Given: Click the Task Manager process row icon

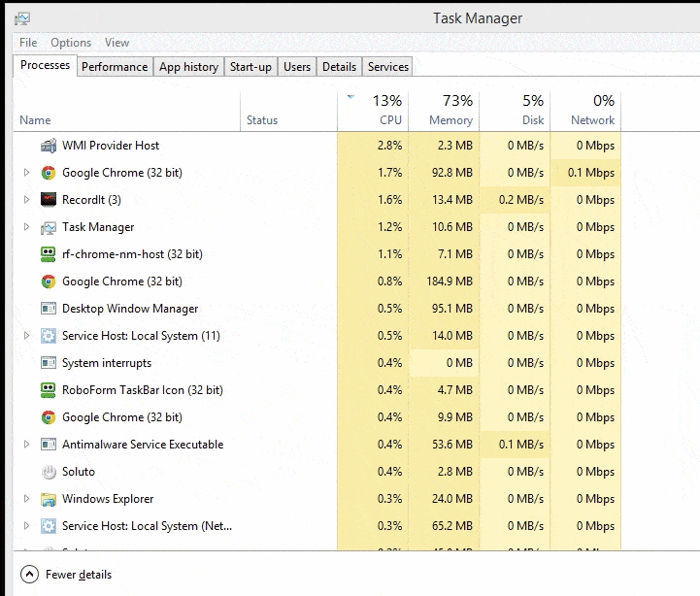Looking at the screenshot, I should click(x=49, y=227).
